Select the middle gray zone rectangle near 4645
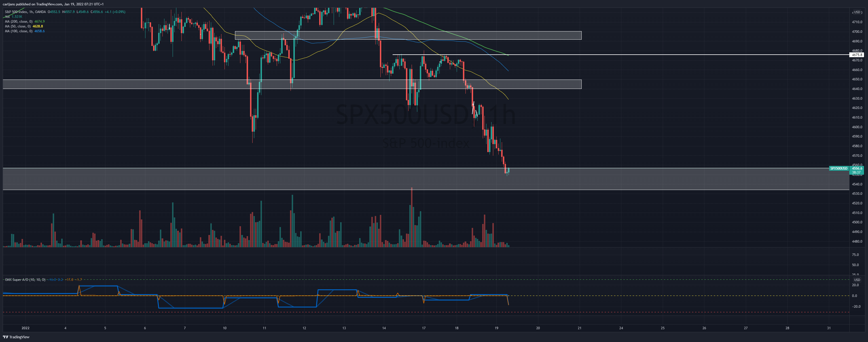 292,84
